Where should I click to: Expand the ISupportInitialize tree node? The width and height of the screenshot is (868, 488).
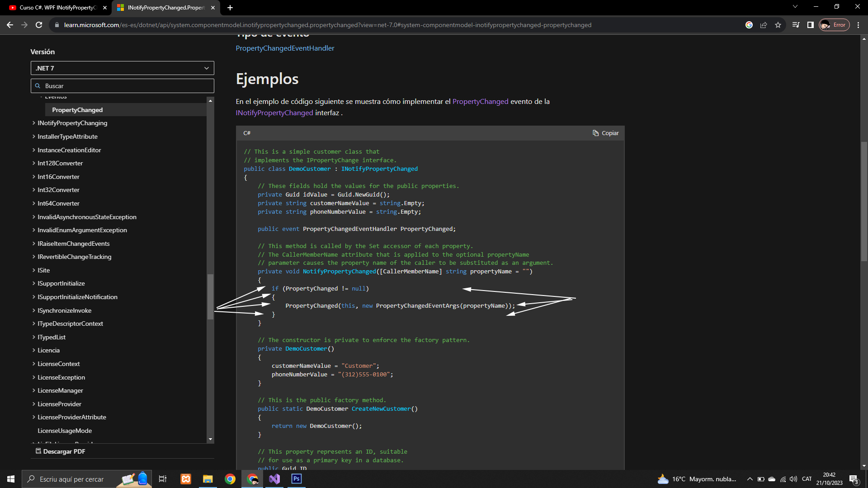click(x=34, y=283)
